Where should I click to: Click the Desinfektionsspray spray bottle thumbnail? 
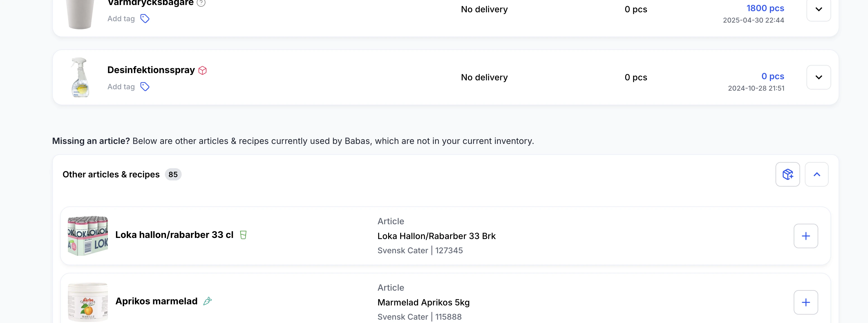click(80, 77)
